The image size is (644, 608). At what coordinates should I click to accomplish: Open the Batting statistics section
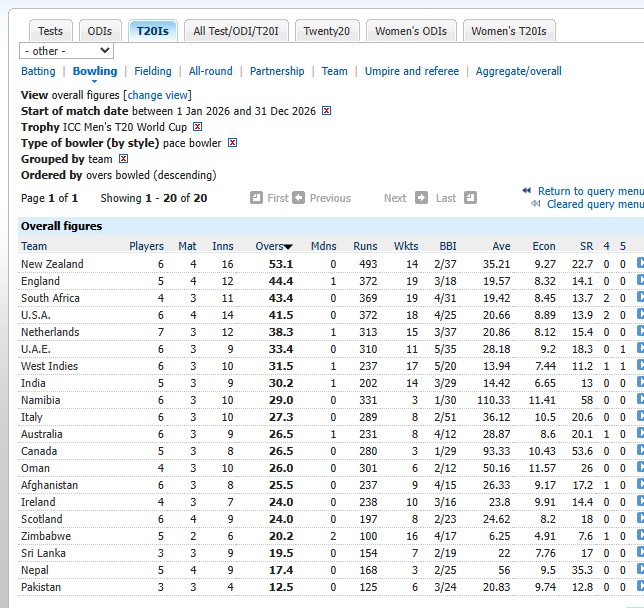click(38, 71)
